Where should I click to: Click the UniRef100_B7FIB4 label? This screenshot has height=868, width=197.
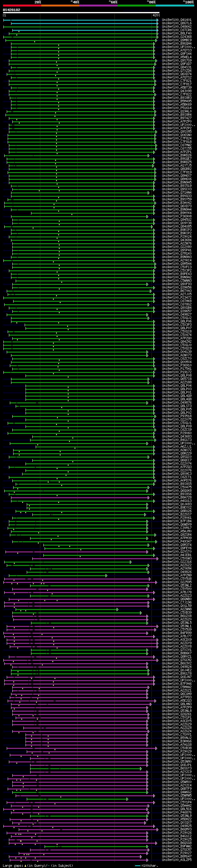(x=177, y=521)
